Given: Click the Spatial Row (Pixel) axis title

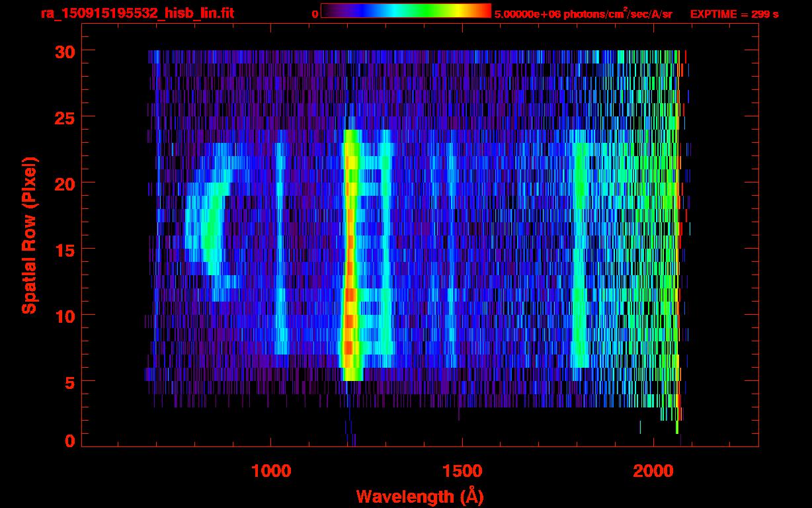Looking at the screenshot, I should point(29,235).
